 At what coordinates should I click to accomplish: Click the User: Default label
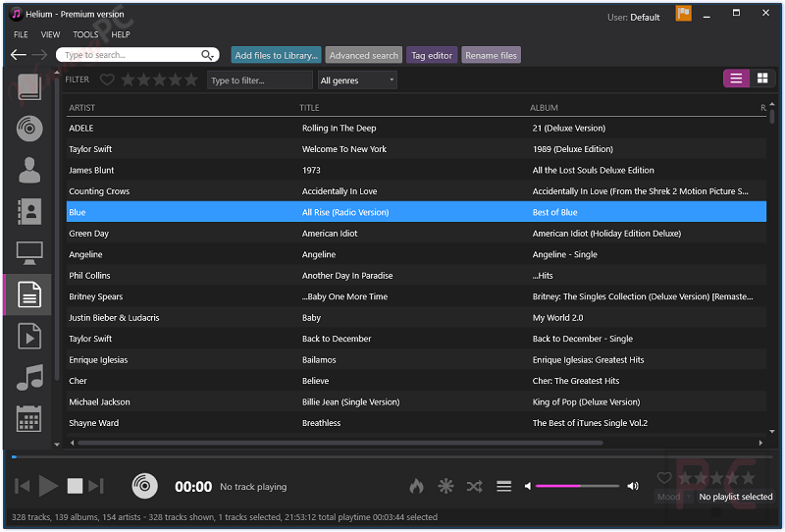coord(633,17)
